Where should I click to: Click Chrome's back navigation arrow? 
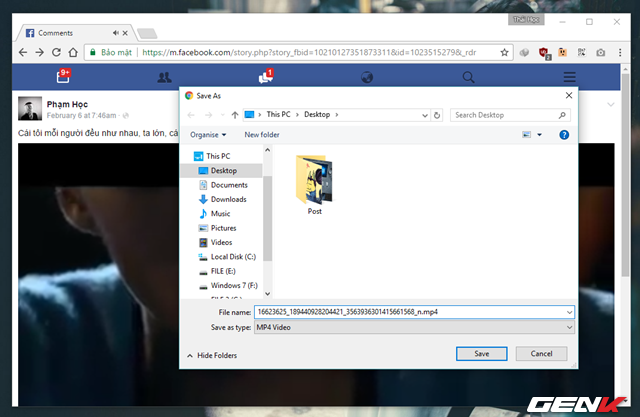coord(23,52)
